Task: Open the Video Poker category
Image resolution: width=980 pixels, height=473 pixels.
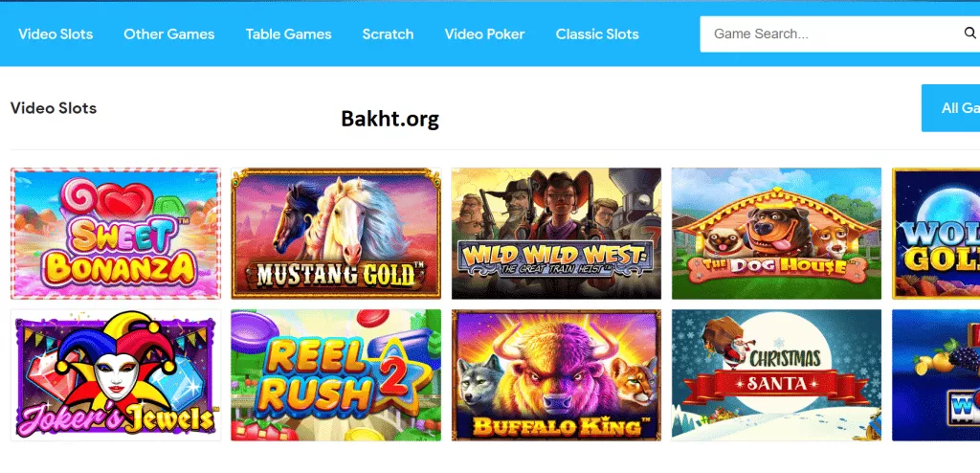Action: [x=484, y=34]
